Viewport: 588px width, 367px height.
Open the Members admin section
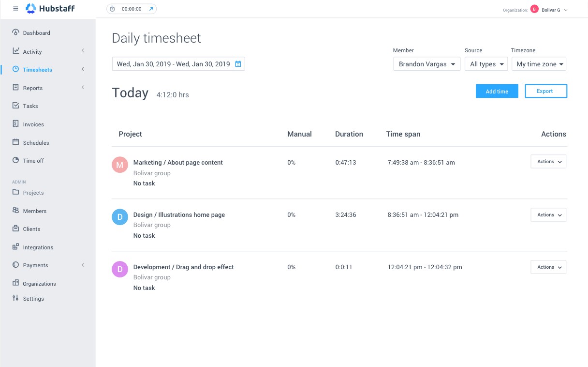click(x=34, y=211)
